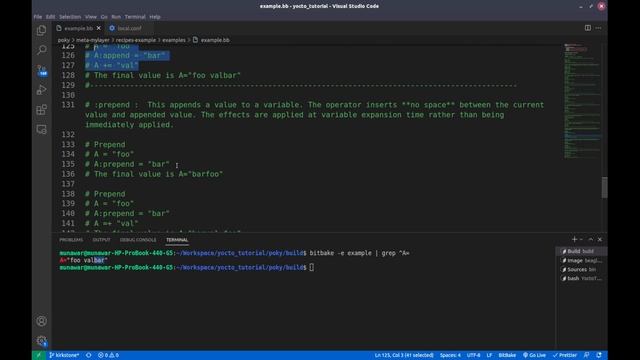Change indentation via Spaces: 4
This screenshot has width=640, height=360.
[x=450, y=355]
